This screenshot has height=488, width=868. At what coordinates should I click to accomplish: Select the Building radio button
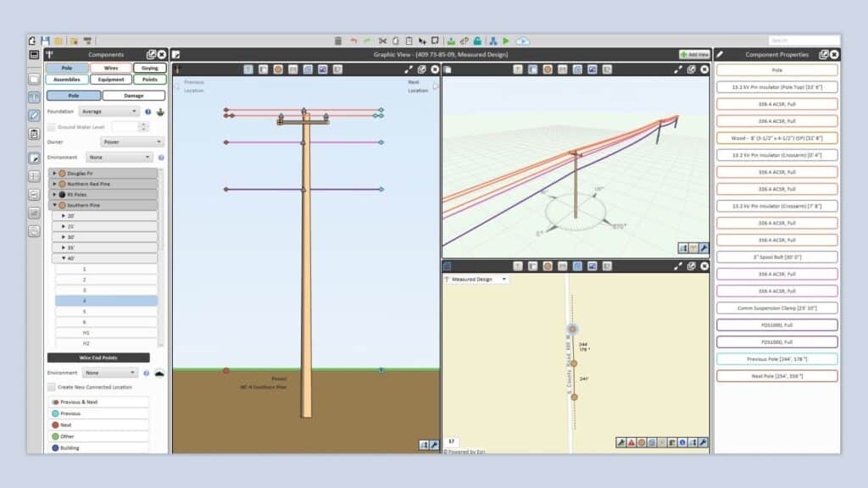tap(54, 447)
